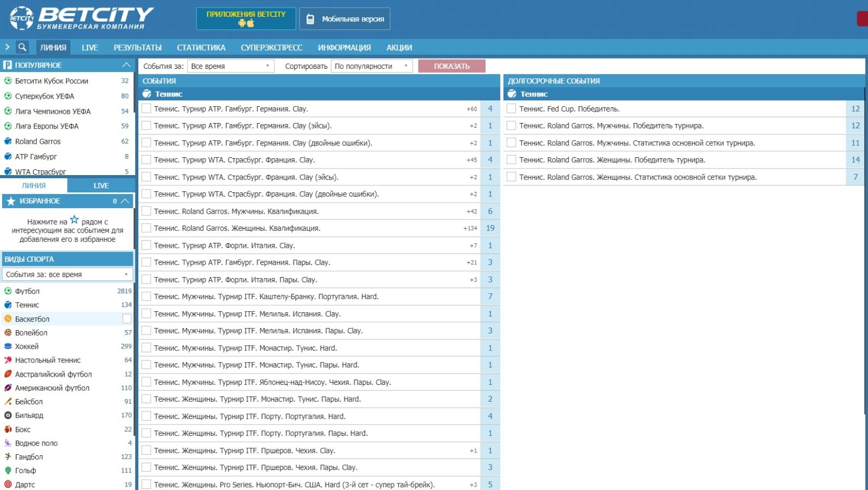Viewport: 868px width, 490px height.
Task: Click the P icon in Популярное header
Action: coord(8,65)
